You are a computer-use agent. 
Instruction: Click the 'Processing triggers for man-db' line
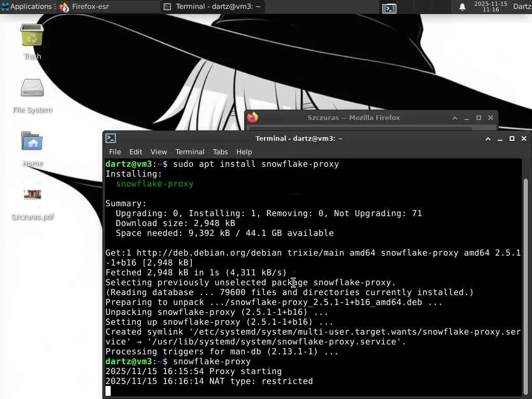click(x=222, y=352)
